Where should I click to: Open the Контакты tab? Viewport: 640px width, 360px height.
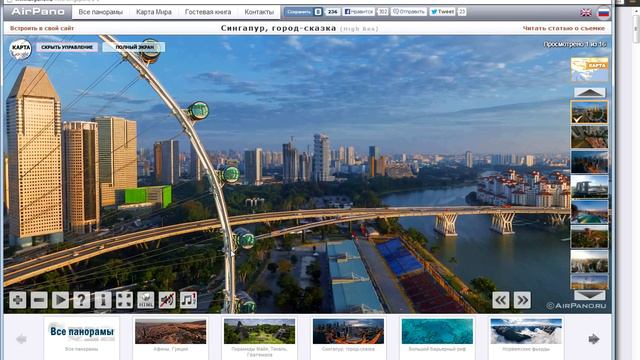point(259,12)
